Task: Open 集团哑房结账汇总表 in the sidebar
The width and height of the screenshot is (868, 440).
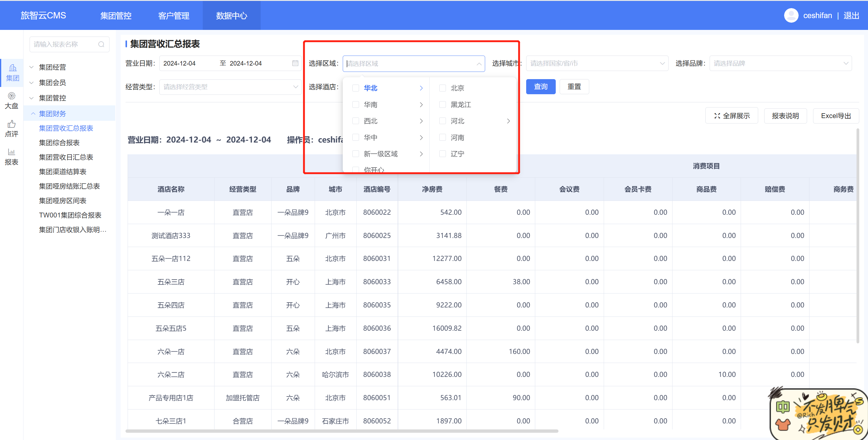Action: [x=69, y=186]
